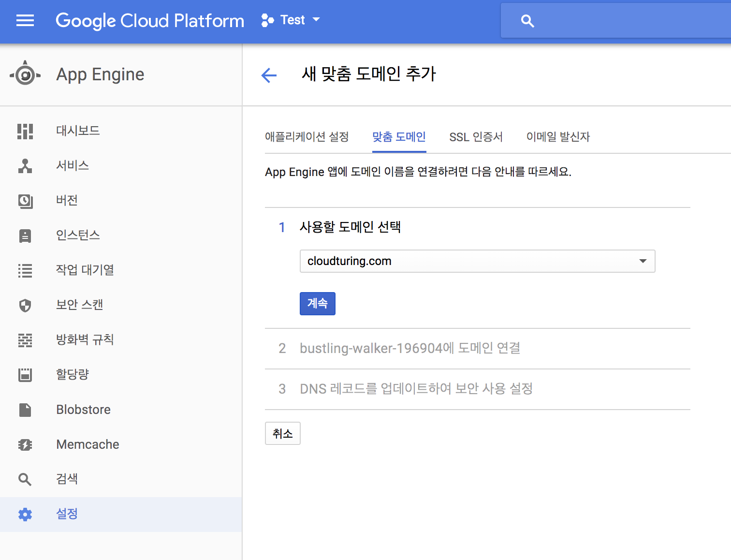Open the 서비스 menu item
The width and height of the screenshot is (731, 560).
[121, 165]
